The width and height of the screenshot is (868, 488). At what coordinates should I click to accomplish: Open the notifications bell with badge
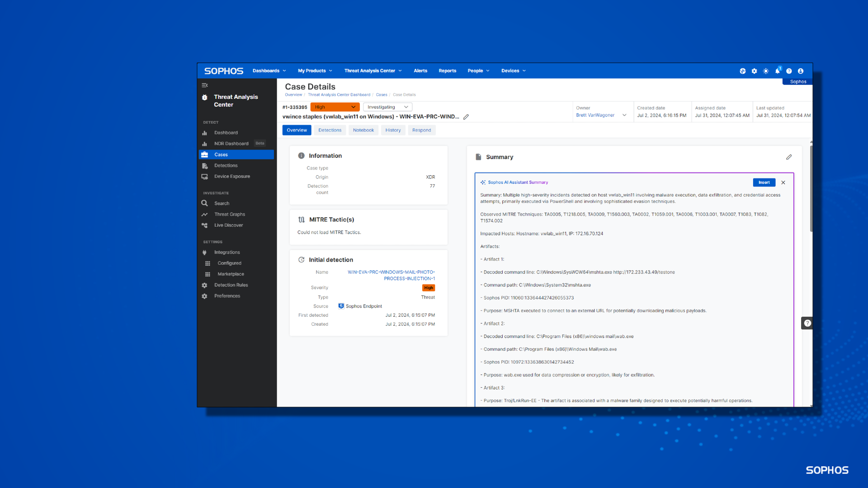point(777,70)
